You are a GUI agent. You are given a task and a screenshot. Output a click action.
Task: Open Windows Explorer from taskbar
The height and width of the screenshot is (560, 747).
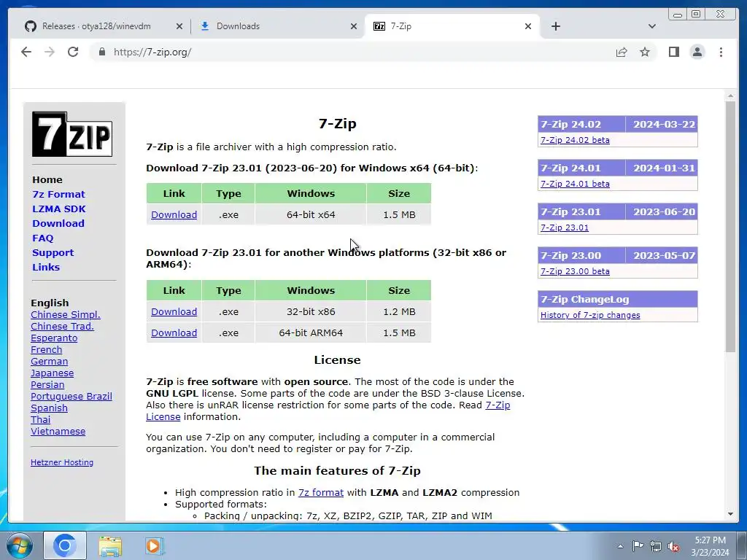(x=110, y=546)
